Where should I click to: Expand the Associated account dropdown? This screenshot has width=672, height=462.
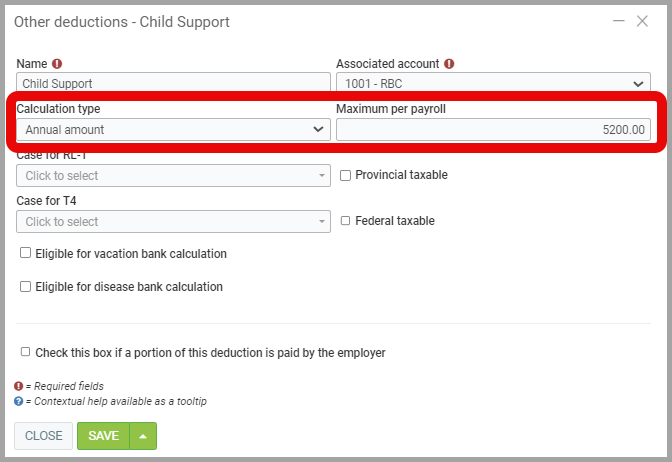click(493, 84)
